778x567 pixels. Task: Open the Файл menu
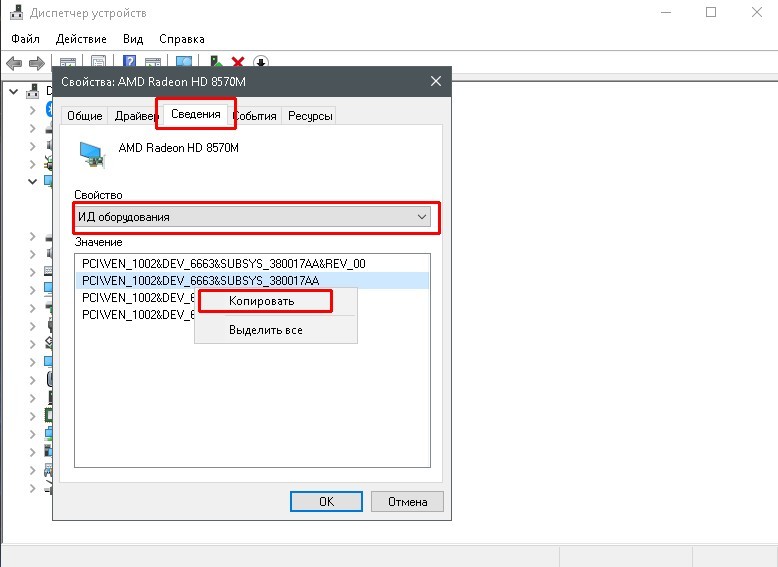[x=25, y=39]
